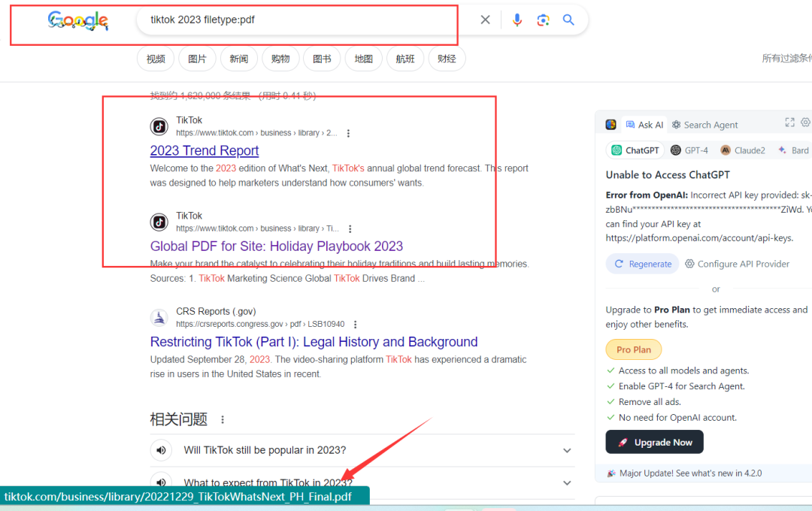Click the magnifier search button

(568, 20)
